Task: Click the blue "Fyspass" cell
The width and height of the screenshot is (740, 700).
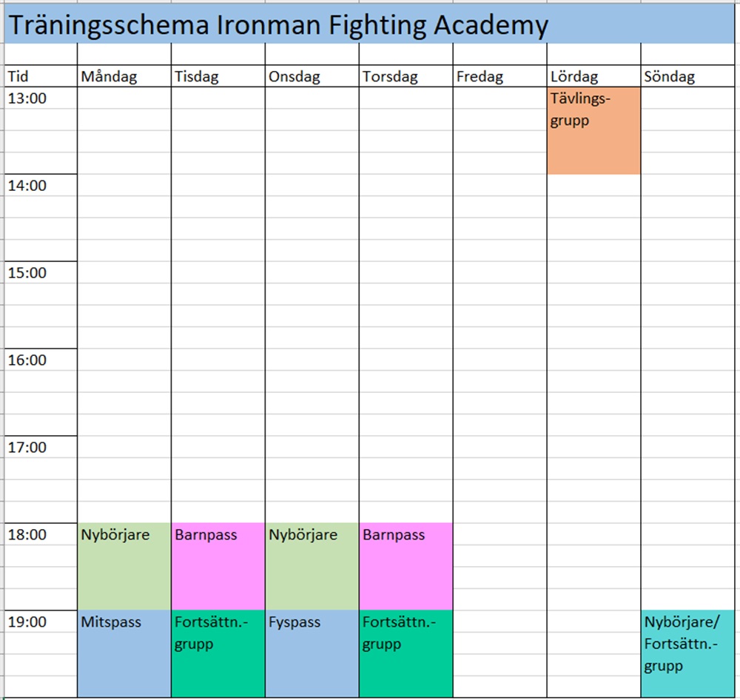Action: [x=312, y=653]
